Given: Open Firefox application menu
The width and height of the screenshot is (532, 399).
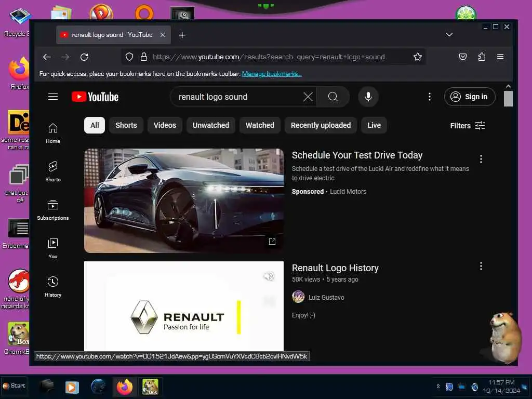Looking at the screenshot, I should (x=500, y=57).
